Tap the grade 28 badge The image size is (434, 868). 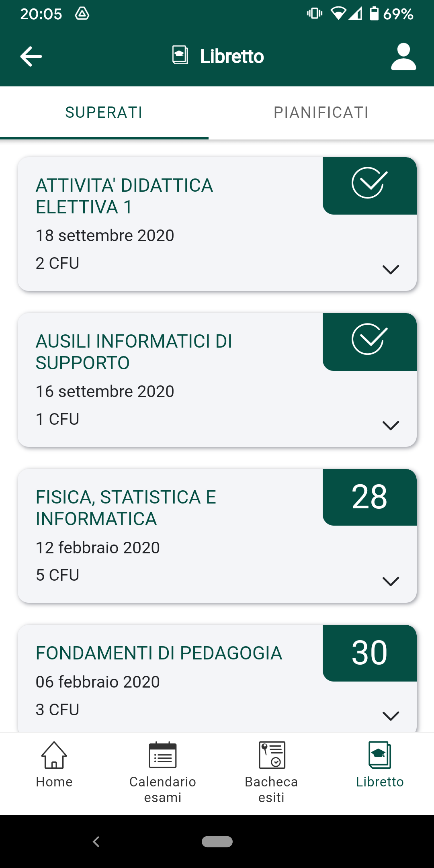(x=369, y=497)
